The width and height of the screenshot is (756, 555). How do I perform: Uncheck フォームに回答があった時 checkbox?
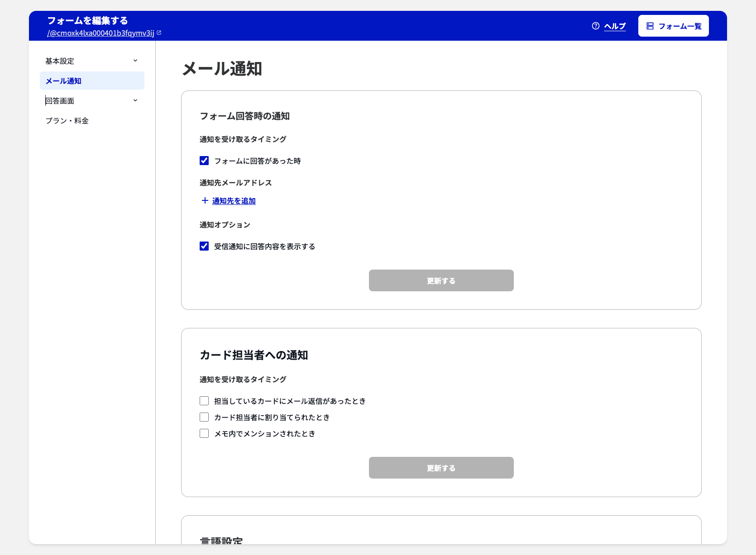coord(204,161)
